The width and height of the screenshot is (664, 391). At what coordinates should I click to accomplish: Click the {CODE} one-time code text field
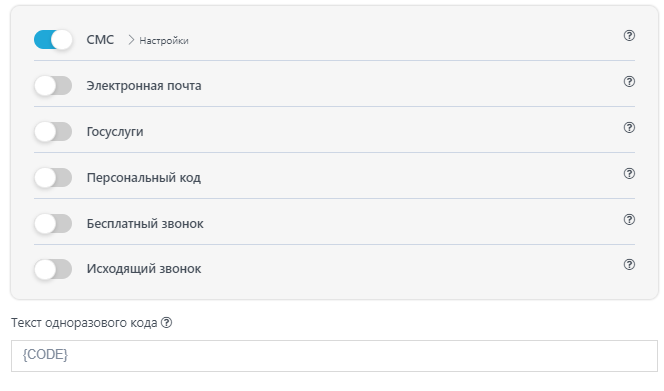pos(334,356)
